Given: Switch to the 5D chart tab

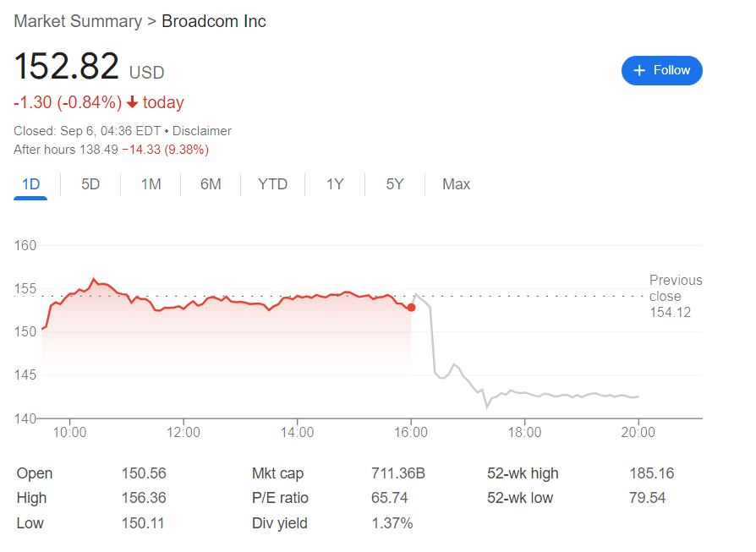Looking at the screenshot, I should [90, 184].
